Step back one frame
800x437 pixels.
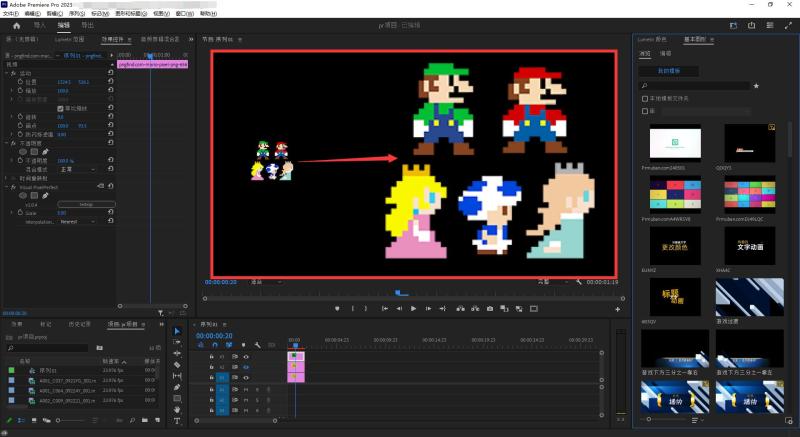399,309
